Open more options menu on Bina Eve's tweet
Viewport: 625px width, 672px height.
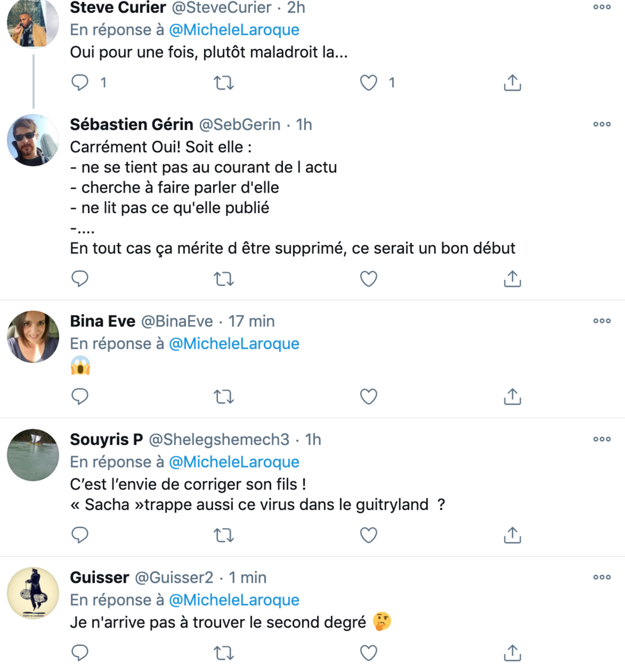(602, 321)
